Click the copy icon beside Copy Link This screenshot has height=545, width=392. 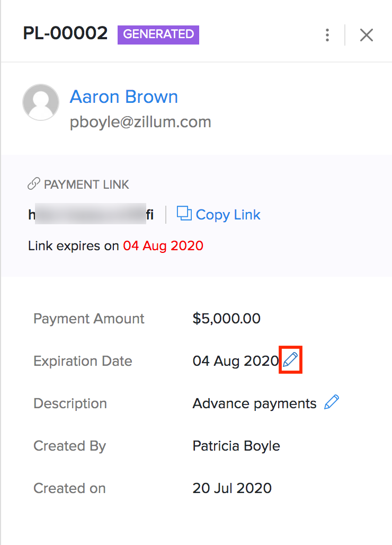pyautogui.click(x=184, y=214)
